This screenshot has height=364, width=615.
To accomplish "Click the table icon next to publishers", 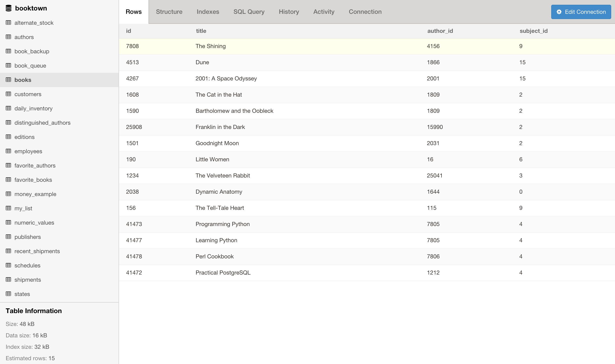I will [8, 237].
